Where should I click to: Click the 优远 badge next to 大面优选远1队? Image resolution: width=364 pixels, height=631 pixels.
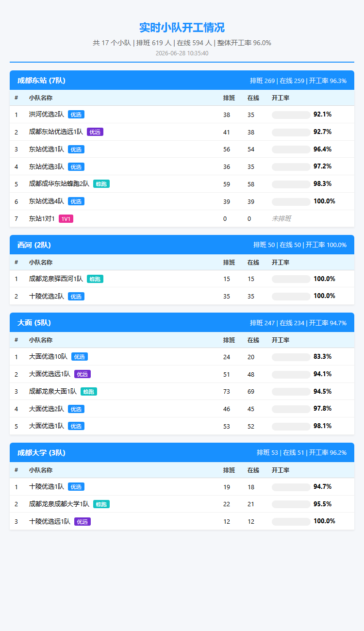pos(83,374)
